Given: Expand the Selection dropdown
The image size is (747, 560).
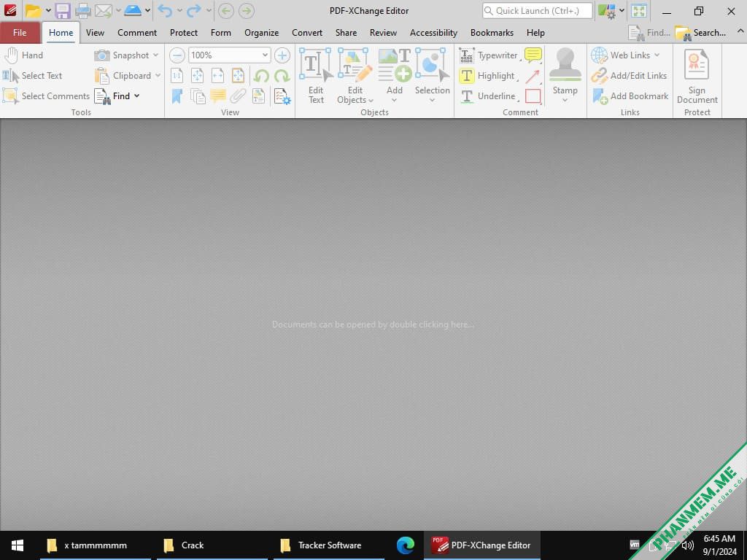Looking at the screenshot, I should 432,101.
